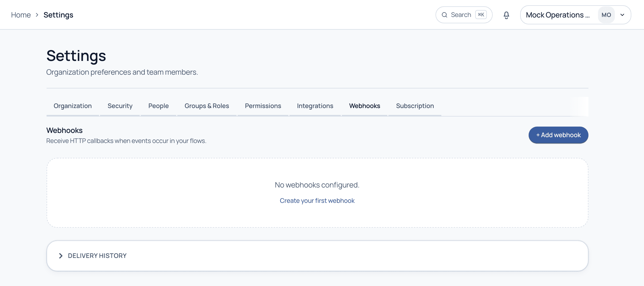Click the search magnifier icon
This screenshot has width=644, height=286.
[x=445, y=15]
